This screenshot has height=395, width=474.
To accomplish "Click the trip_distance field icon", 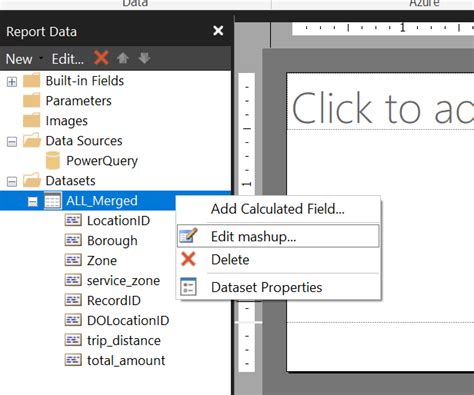I will click(73, 340).
